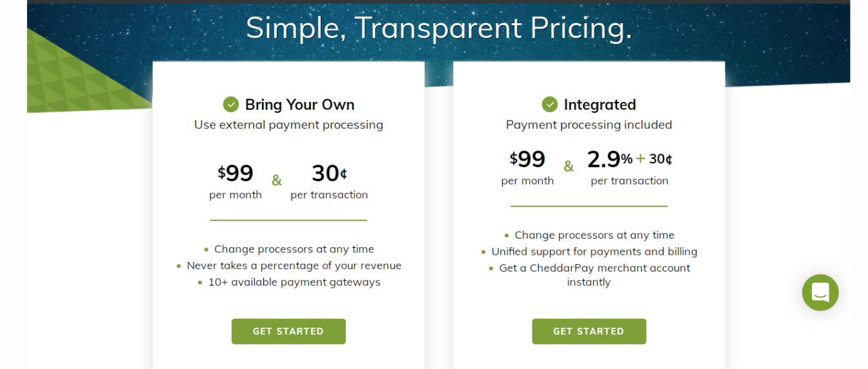Image resolution: width=868 pixels, height=369 pixels.
Task: Click the green ampersand in Integrated card
Action: pyautogui.click(x=569, y=166)
